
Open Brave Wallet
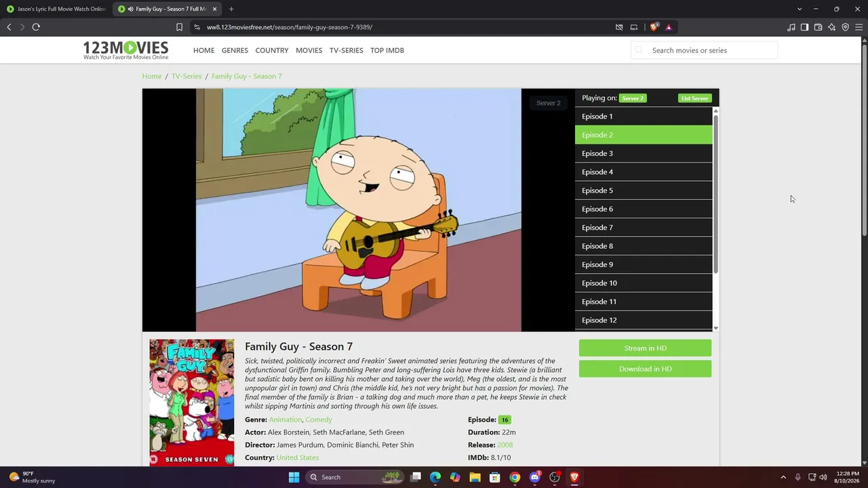tap(818, 27)
